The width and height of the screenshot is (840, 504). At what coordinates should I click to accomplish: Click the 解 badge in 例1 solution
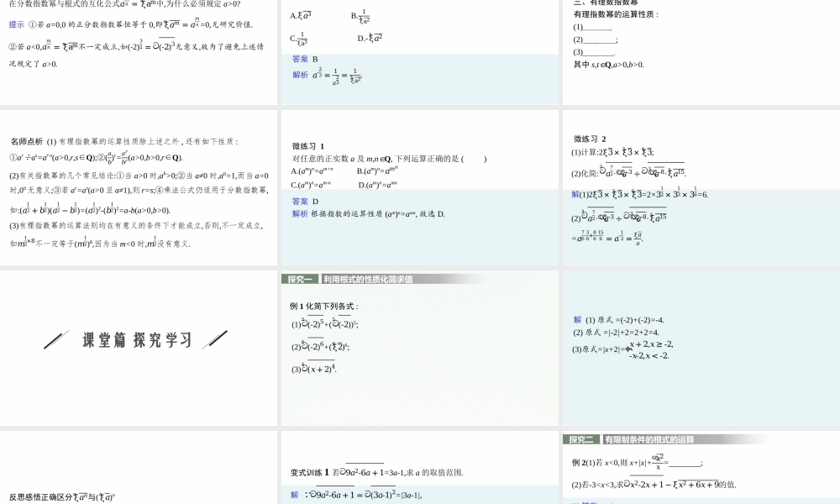(575, 321)
